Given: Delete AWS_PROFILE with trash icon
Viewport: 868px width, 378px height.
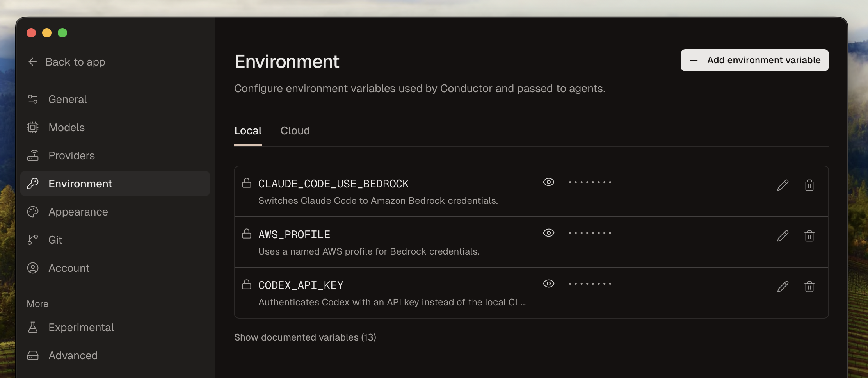Looking at the screenshot, I should click(809, 236).
